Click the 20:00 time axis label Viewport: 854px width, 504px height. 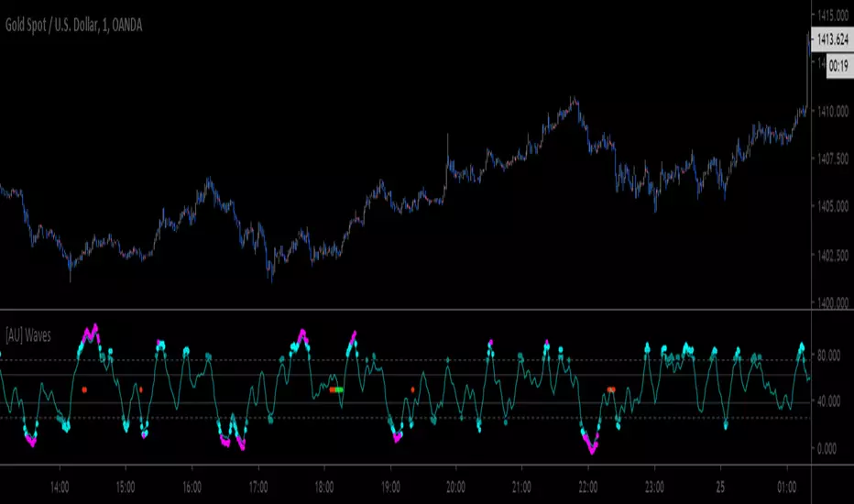(456, 488)
